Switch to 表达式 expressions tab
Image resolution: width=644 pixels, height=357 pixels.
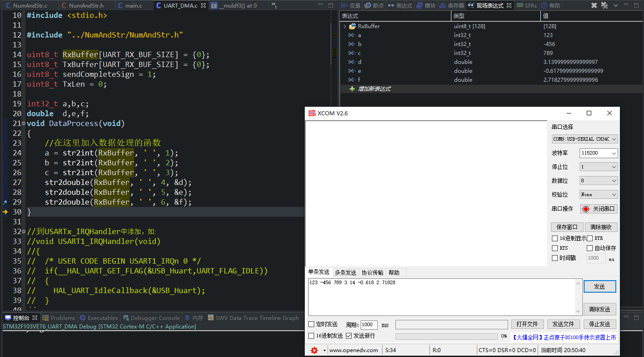pos(400,6)
